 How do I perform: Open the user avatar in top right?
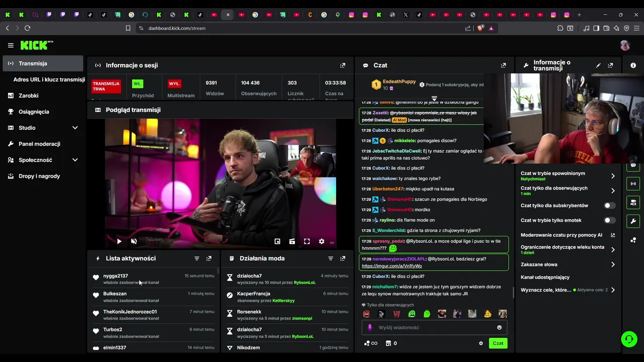click(x=625, y=45)
